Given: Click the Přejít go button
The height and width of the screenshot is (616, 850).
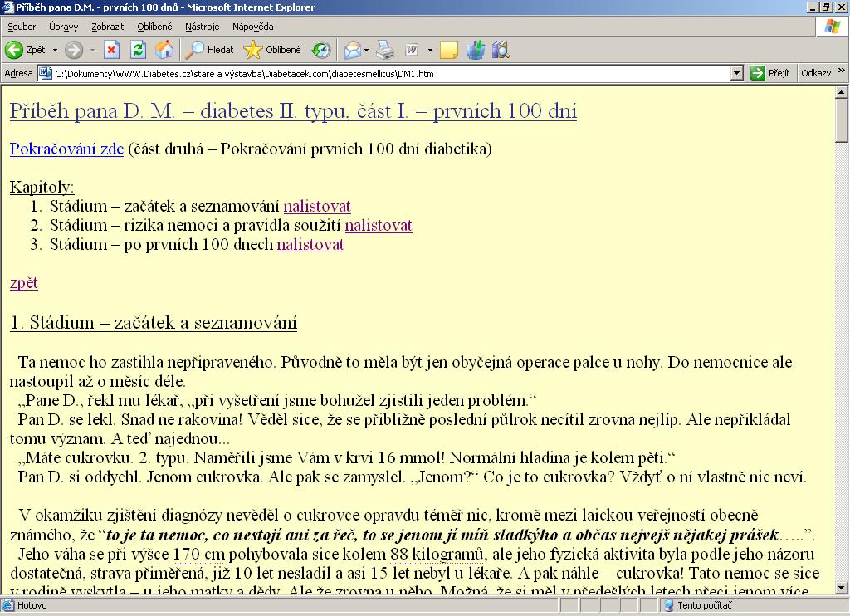Looking at the screenshot, I should (769, 73).
